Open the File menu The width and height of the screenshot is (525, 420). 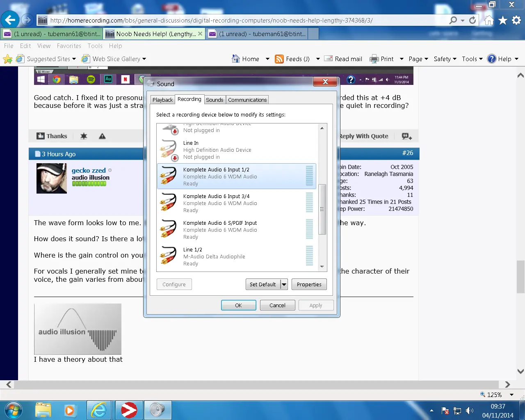click(x=9, y=46)
